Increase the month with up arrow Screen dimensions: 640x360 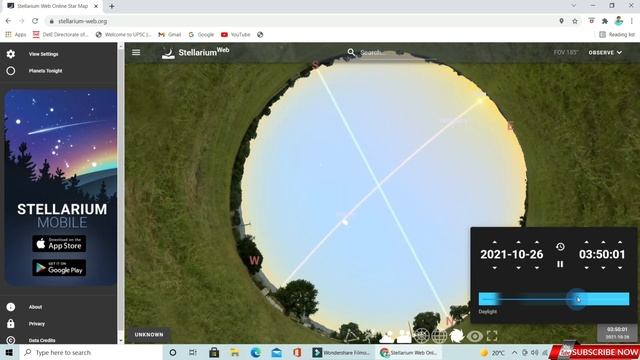pos(518,242)
